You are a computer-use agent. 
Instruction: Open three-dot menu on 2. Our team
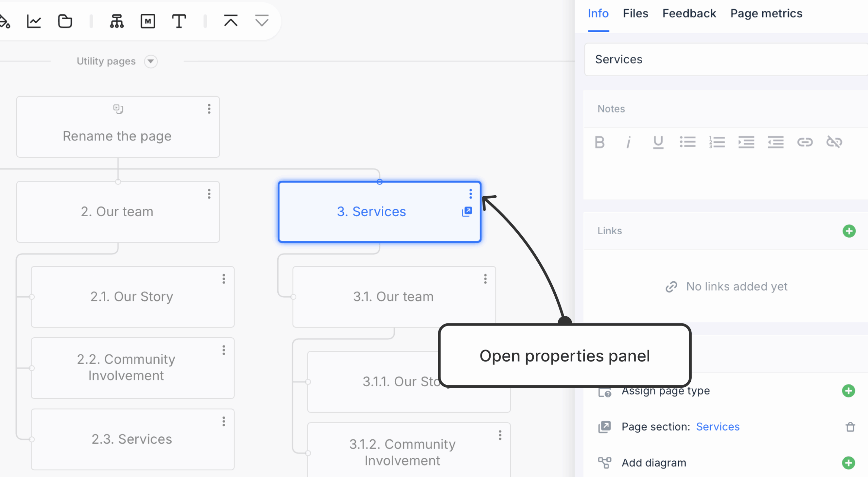click(209, 194)
